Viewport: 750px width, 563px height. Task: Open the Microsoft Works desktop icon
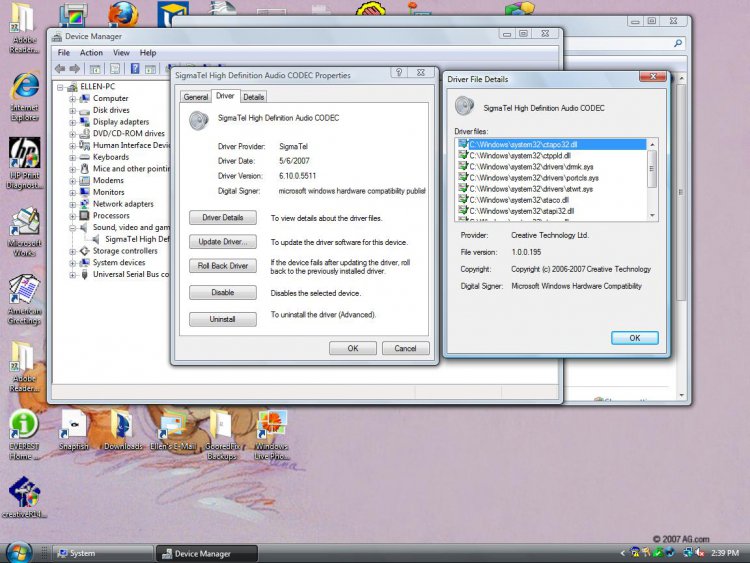point(24,232)
